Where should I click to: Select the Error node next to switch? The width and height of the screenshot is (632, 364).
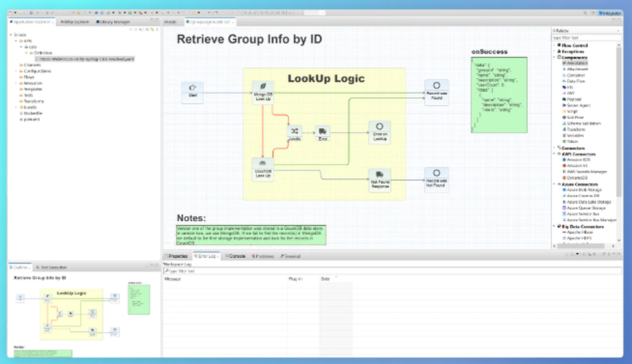pyautogui.click(x=322, y=133)
